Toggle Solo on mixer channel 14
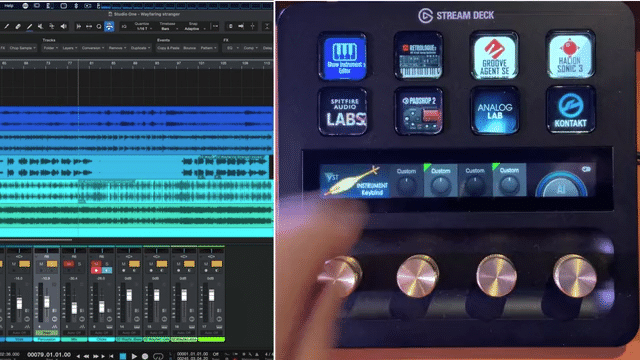Screen dimensions: 640x360 point(134,264)
